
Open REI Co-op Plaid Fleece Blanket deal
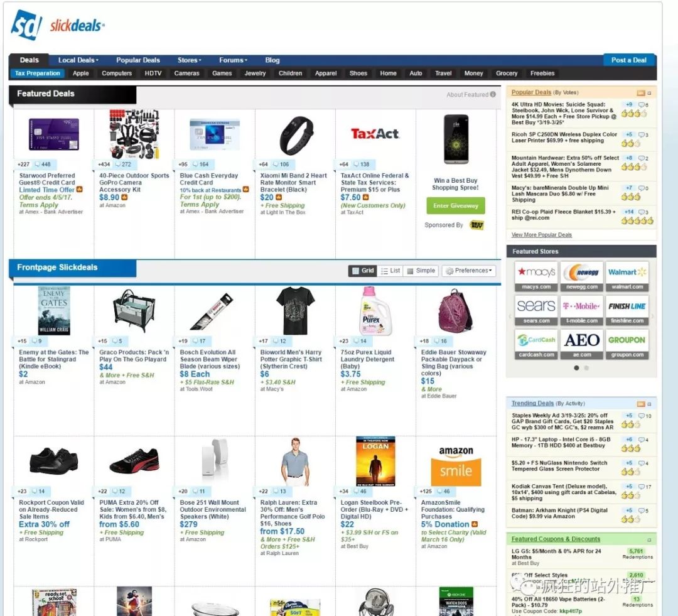coord(563,215)
